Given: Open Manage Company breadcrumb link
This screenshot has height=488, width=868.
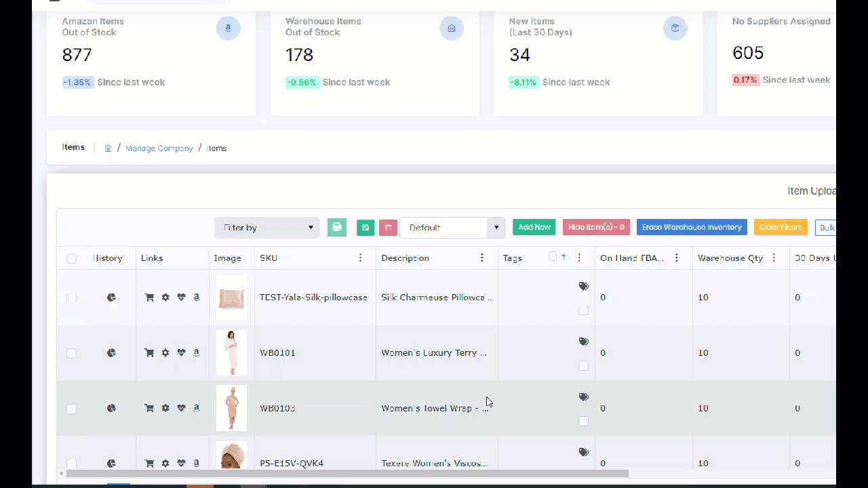Looking at the screenshot, I should tap(159, 148).
